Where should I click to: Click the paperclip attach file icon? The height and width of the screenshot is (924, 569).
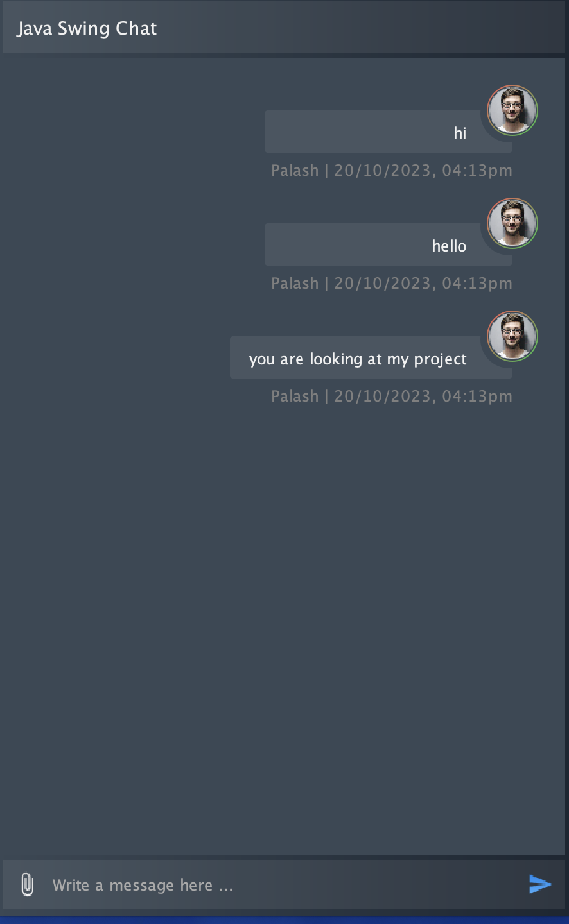[27, 884]
